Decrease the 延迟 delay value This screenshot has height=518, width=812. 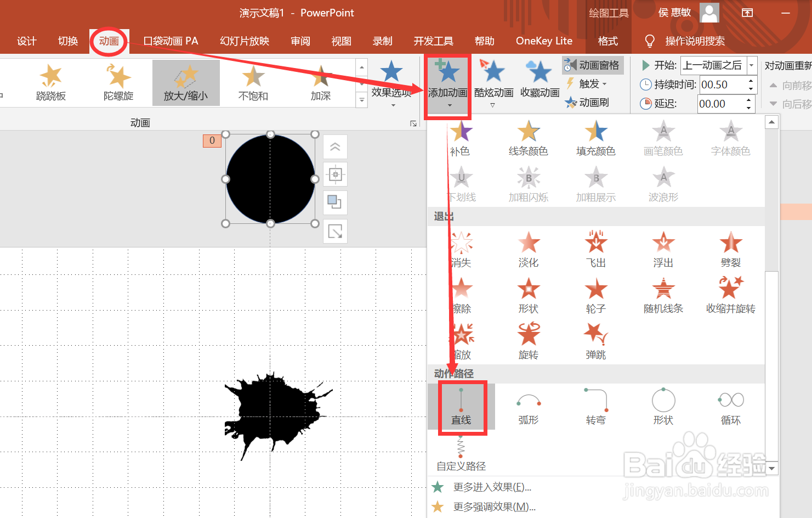(x=749, y=108)
